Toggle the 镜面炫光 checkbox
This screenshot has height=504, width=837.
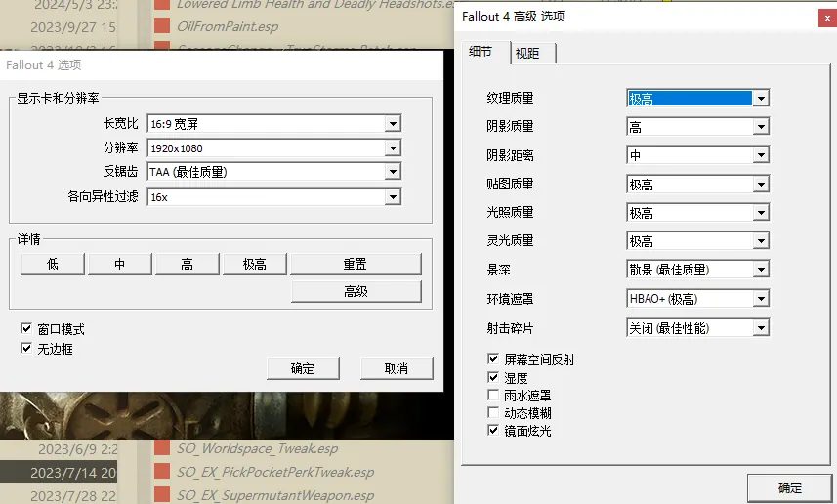tap(493, 431)
